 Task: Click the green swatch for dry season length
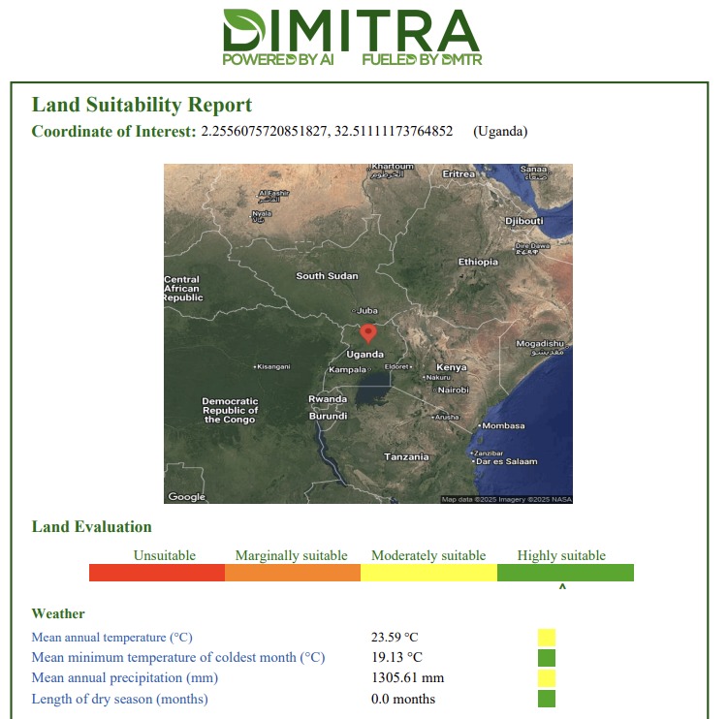pyautogui.click(x=547, y=699)
